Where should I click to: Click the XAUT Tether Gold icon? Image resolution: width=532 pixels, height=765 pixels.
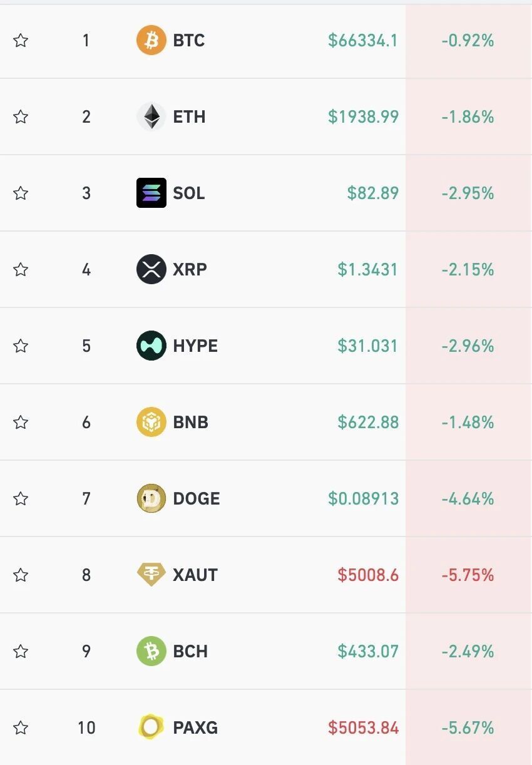coord(151,575)
